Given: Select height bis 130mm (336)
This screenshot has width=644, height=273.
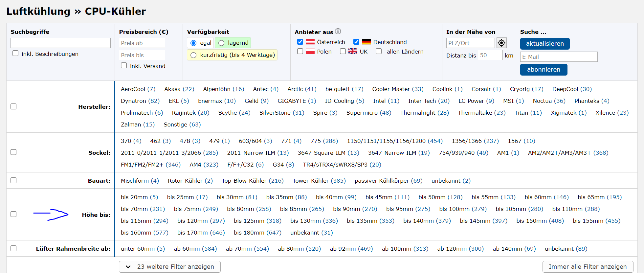Looking at the screenshot, I should (314, 221).
